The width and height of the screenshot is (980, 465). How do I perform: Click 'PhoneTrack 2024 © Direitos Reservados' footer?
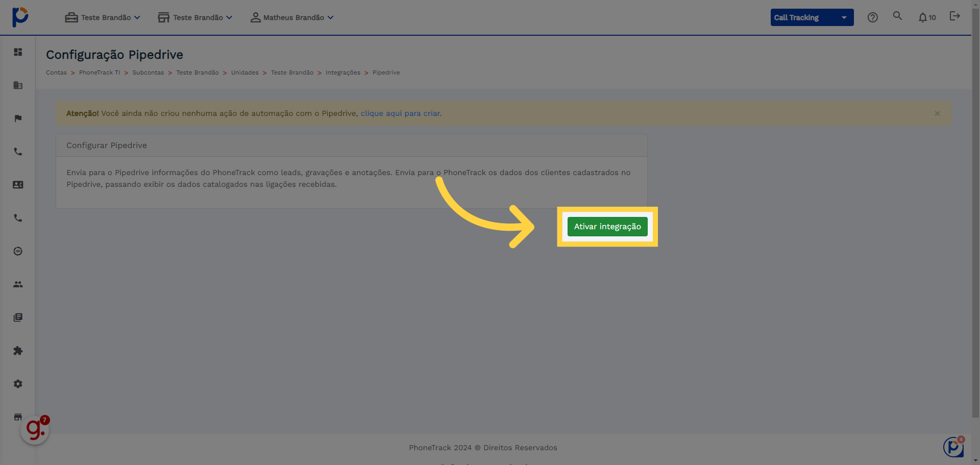point(483,448)
